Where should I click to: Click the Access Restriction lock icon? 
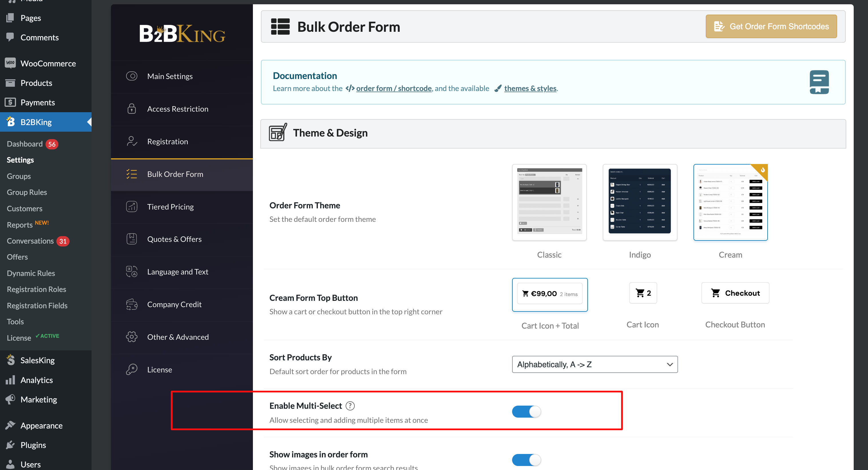(131, 108)
